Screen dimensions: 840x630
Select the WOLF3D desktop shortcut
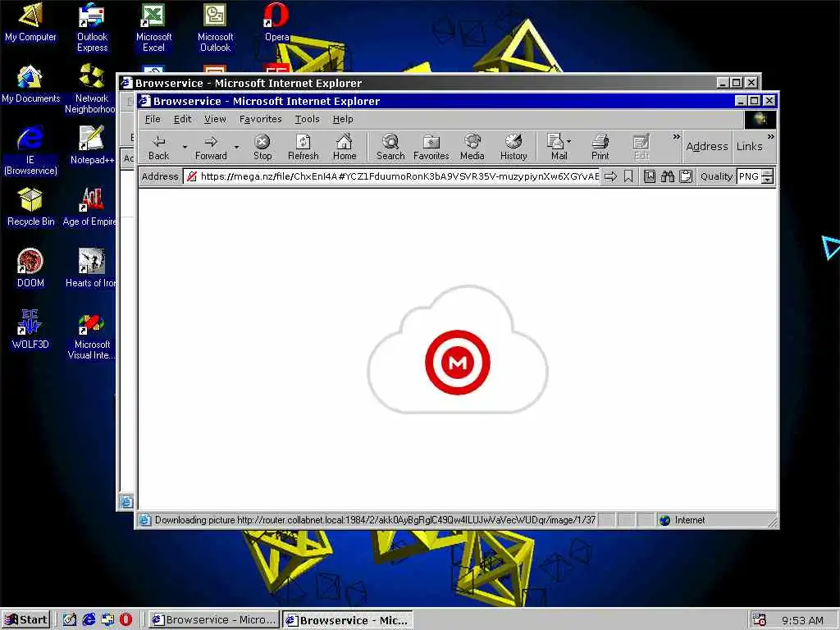tap(30, 330)
